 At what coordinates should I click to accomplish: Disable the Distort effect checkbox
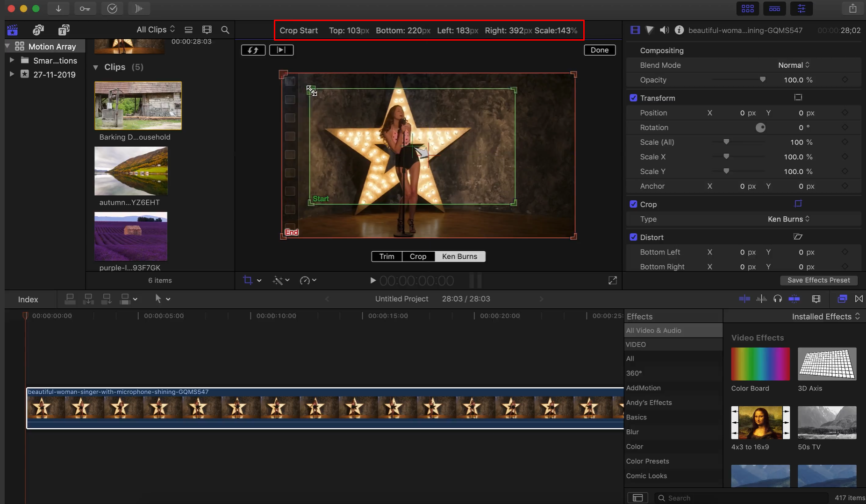[634, 237]
